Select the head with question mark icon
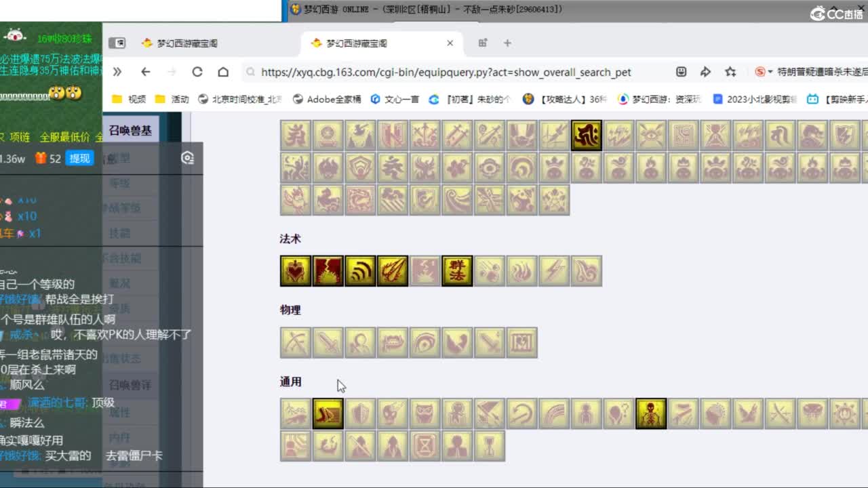The width and height of the screenshot is (868, 488). 619,413
